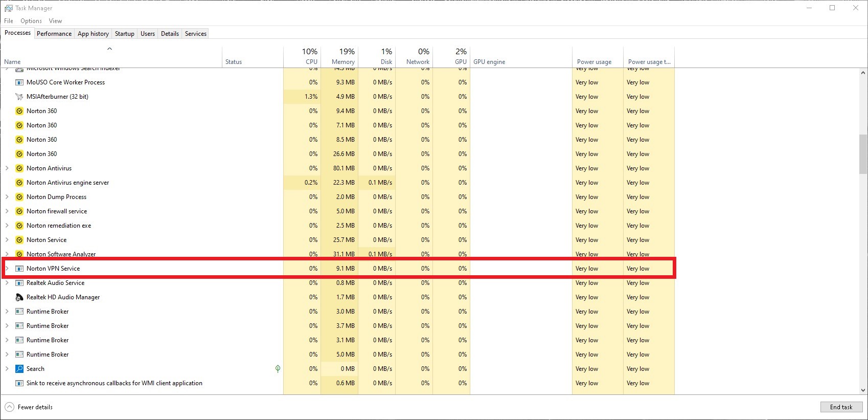Expand the Norton Antivirus process group
This screenshot has height=420, width=868.
(x=7, y=168)
